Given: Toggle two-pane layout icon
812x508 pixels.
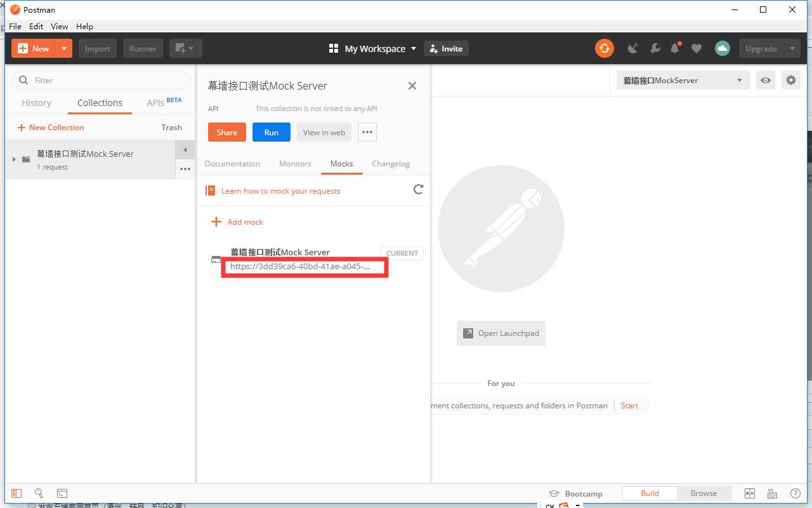Looking at the screenshot, I should point(749,493).
